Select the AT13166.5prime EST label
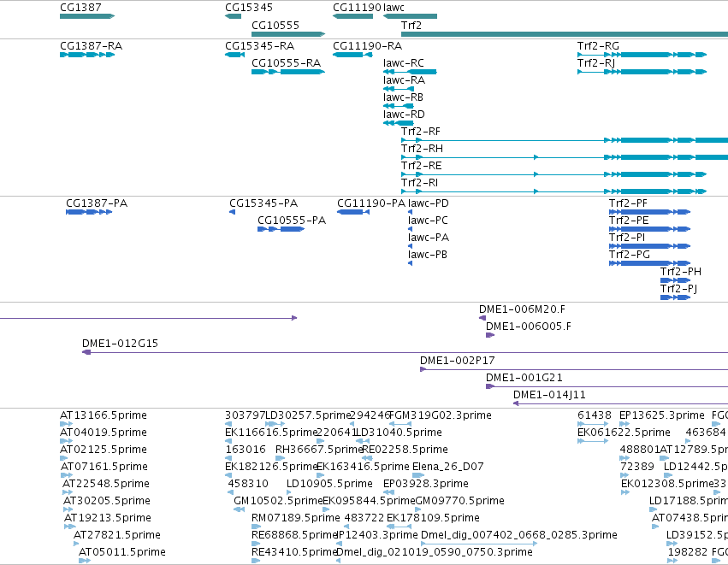Viewport: 728px width, 565px height. [x=103, y=415]
